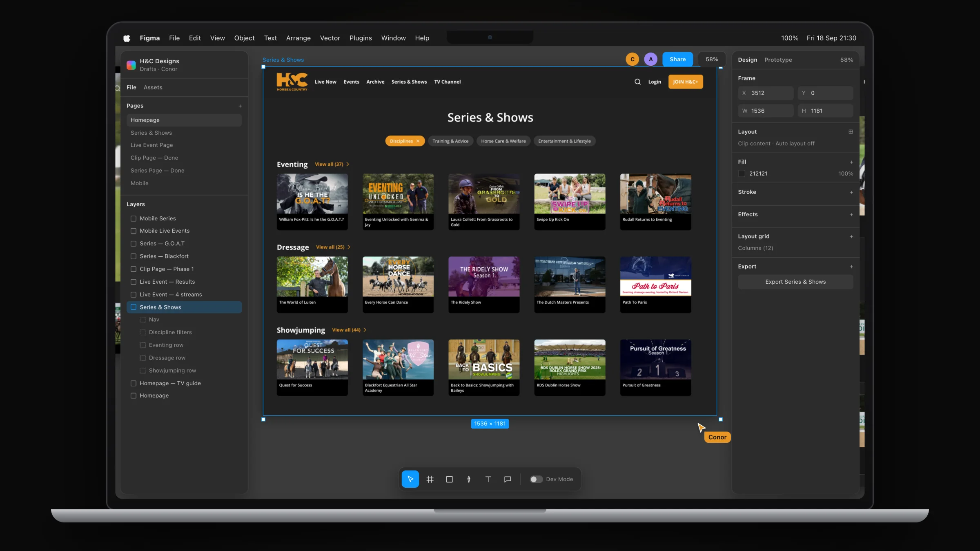Select the Text tool
The height and width of the screenshot is (551, 980).
tap(488, 479)
